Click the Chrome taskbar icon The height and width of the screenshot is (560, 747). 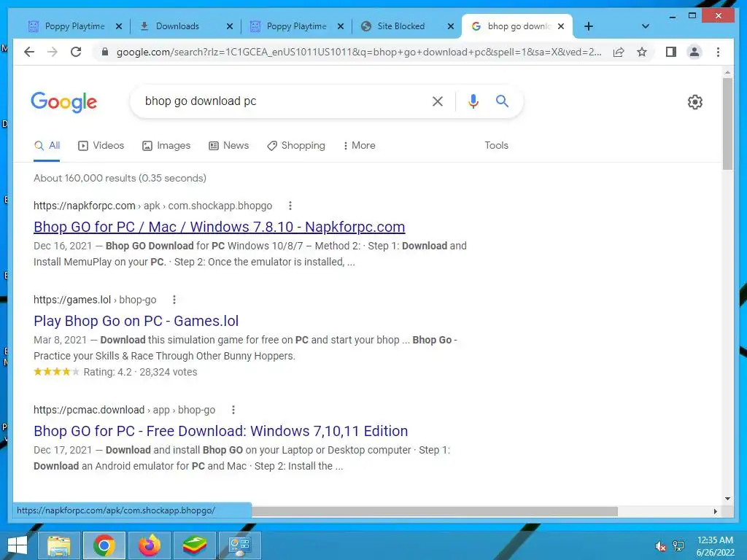click(104, 545)
